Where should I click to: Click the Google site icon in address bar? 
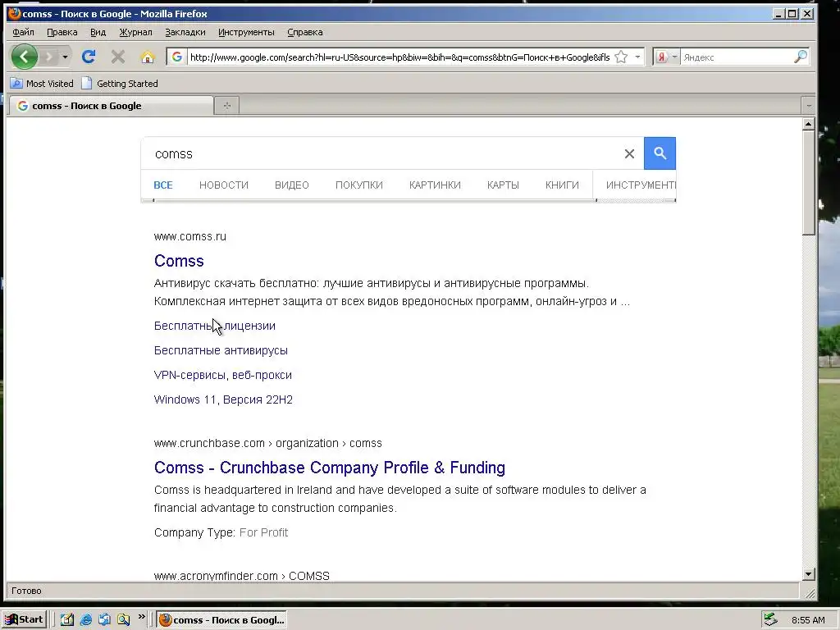[x=177, y=57]
